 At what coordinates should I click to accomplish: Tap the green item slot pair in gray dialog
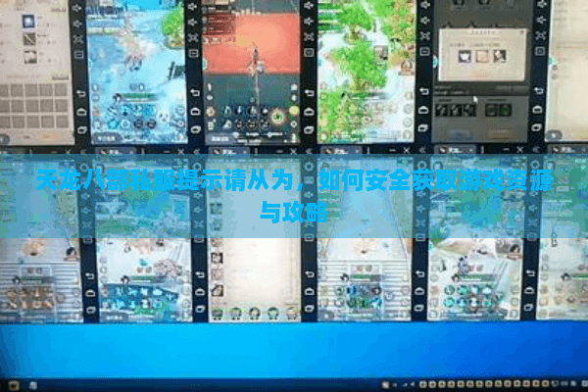click(498, 110)
